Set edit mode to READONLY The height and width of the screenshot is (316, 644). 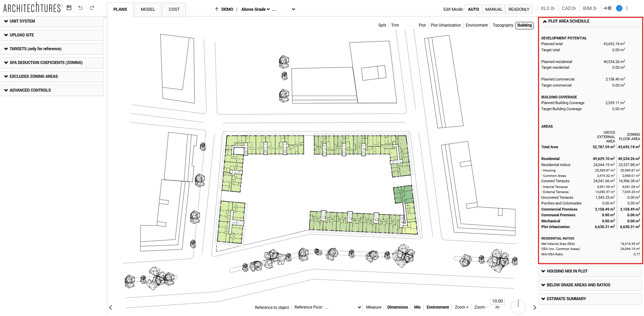tap(518, 9)
